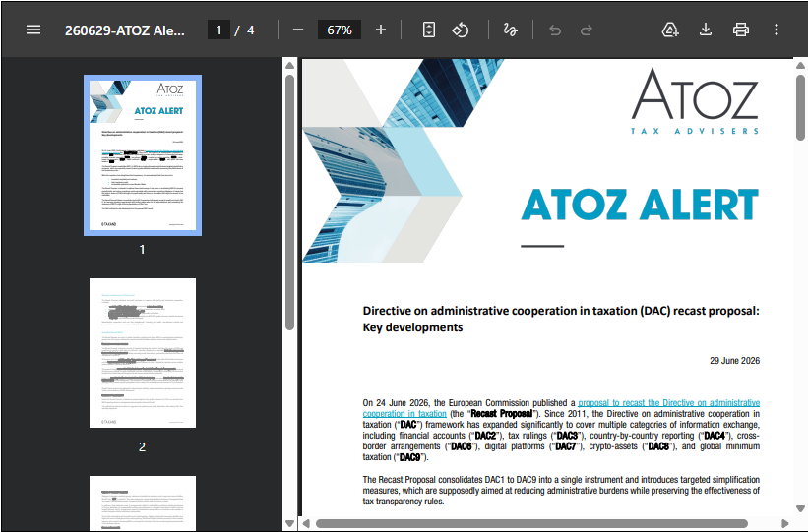Click the page number input field
The height and width of the screenshot is (532, 808).
(x=218, y=30)
